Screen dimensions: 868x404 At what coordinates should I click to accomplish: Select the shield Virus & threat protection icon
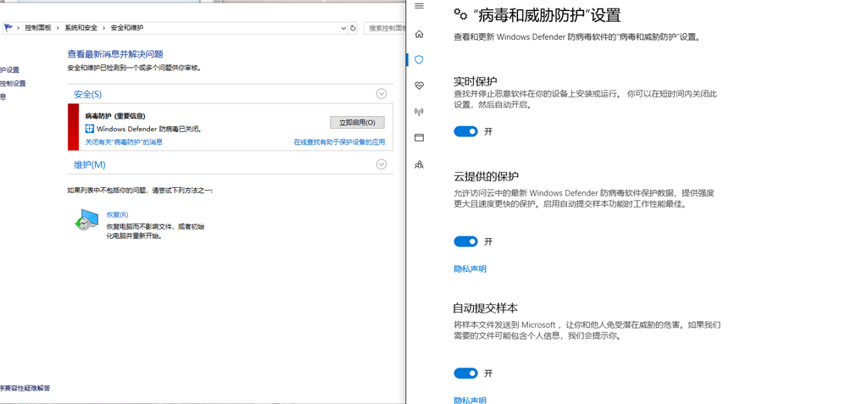click(x=419, y=59)
